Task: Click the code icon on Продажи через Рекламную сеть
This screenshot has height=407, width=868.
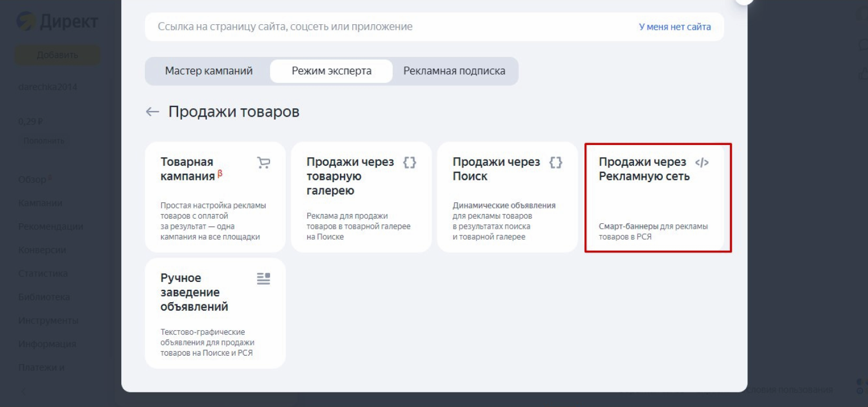Action: pos(702,162)
